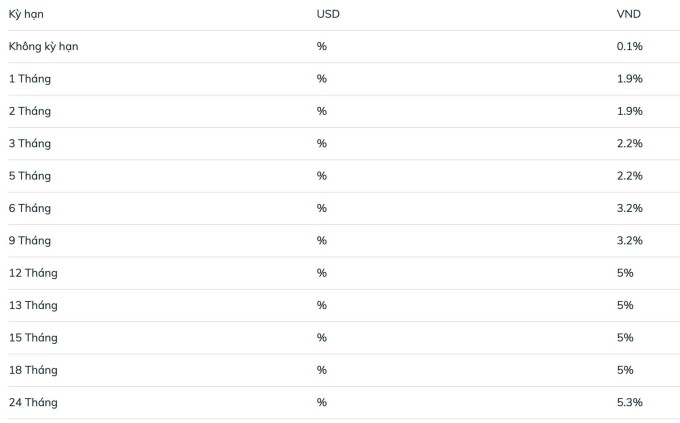Select the 2 Tháng term label
This screenshot has height=423, width=680.
(30, 111)
